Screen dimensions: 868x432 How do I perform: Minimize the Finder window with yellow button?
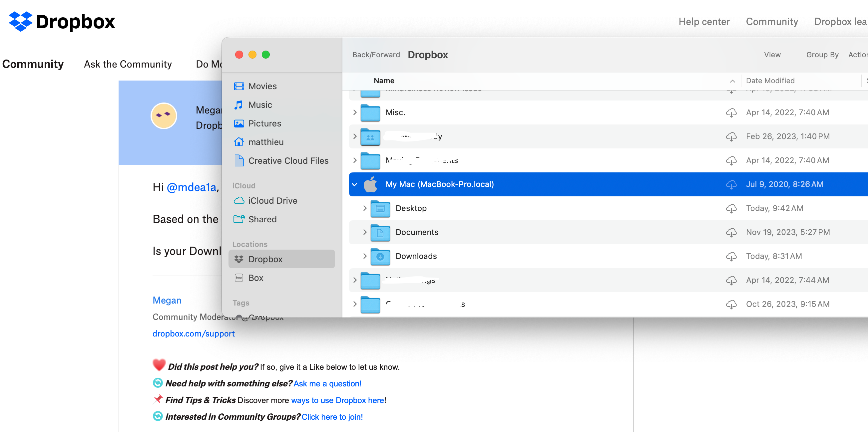(x=252, y=55)
